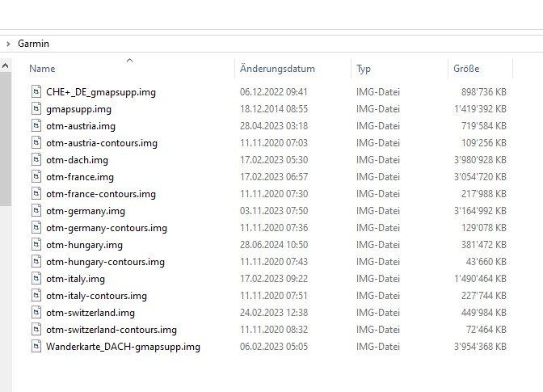This screenshot has width=543, height=392.
Task: Click the otm-france.img file icon
Action: [x=36, y=177]
